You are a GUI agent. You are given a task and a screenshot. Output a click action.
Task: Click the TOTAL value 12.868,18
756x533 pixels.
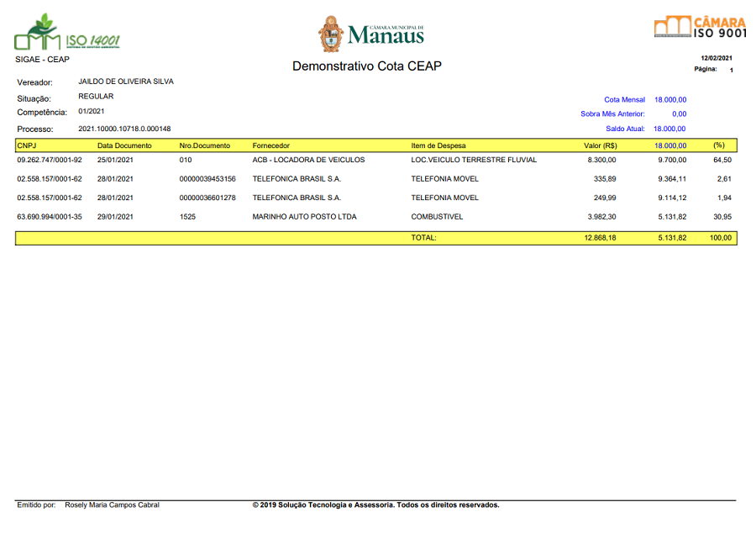(600, 238)
